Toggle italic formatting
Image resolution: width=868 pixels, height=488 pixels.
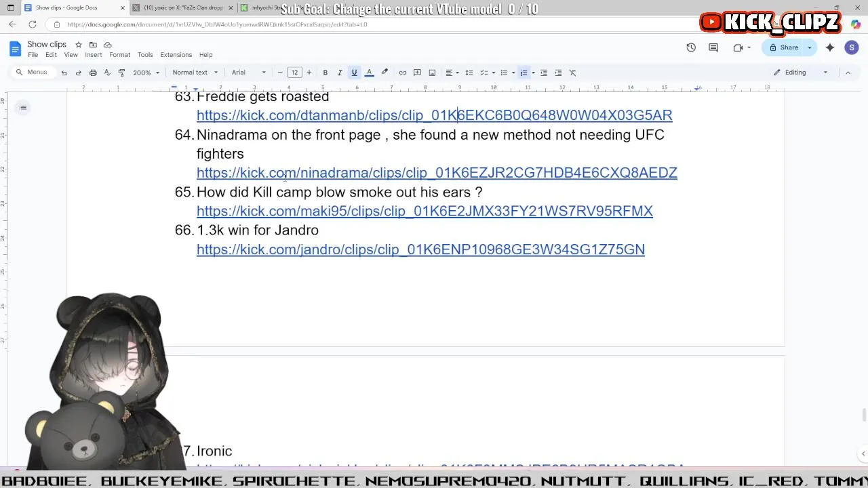[x=340, y=73]
